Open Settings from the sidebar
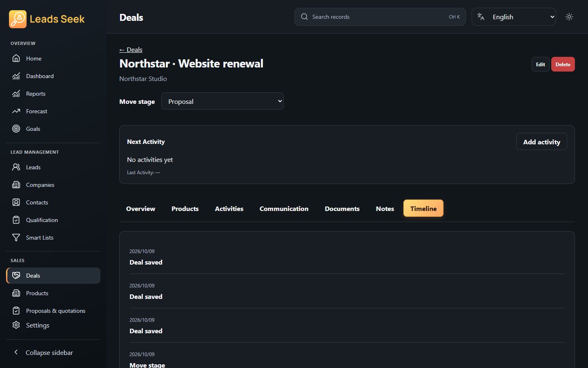Viewport: 588px width, 368px height. [x=53, y=325]
